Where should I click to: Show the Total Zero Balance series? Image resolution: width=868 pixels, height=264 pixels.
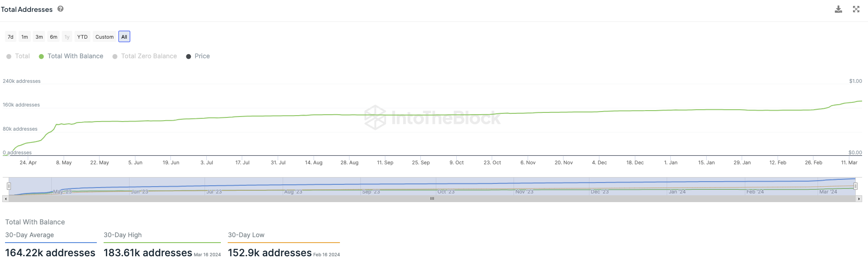[x=145, y=56]
